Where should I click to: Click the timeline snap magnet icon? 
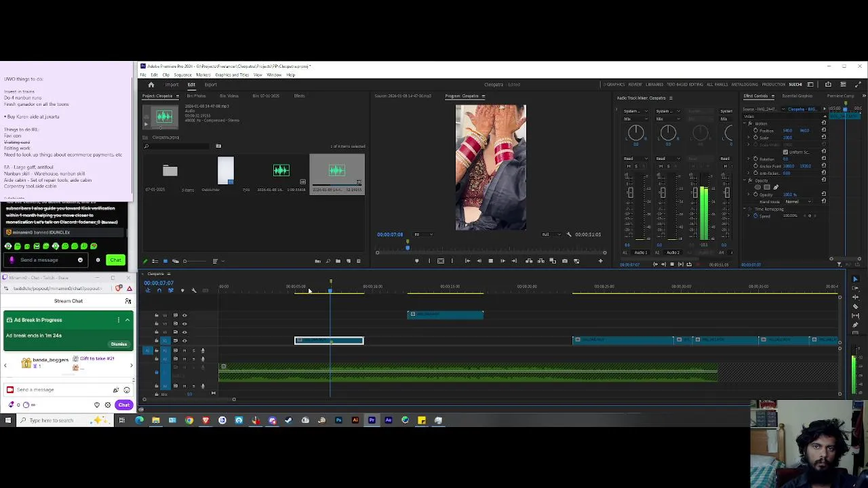(159, 290)
